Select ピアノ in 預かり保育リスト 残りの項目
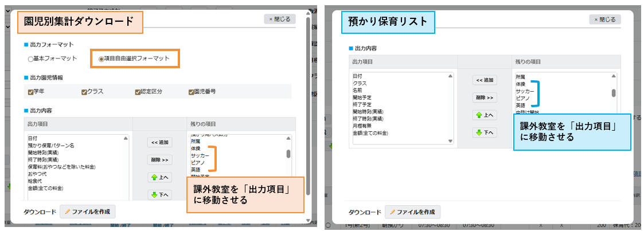 tap(523, 99)
